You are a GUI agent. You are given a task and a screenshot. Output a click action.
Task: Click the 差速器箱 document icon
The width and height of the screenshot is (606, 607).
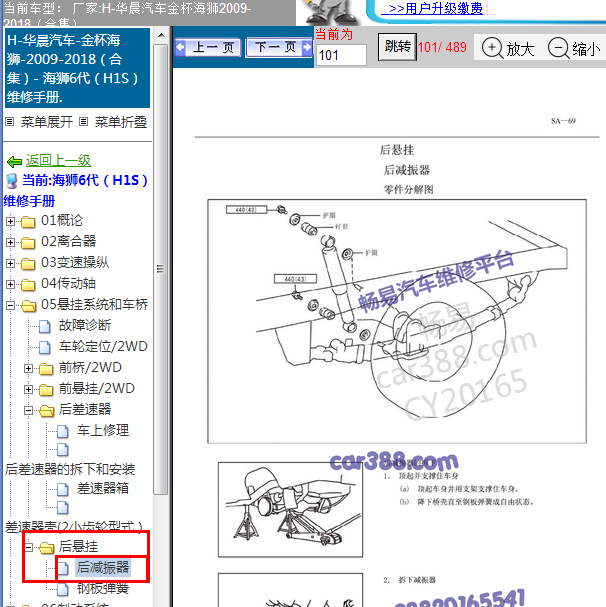[x=63, y=489]
